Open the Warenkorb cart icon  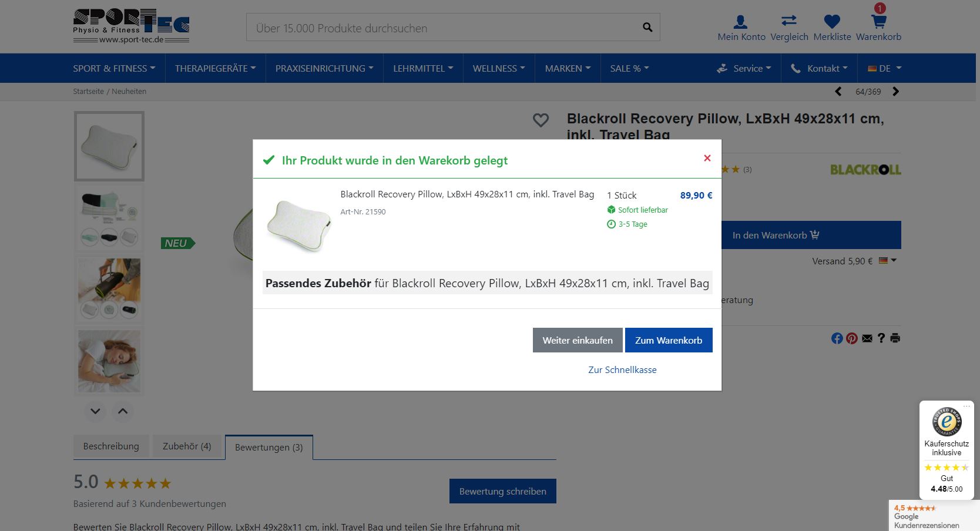click(x=878, y=22)
